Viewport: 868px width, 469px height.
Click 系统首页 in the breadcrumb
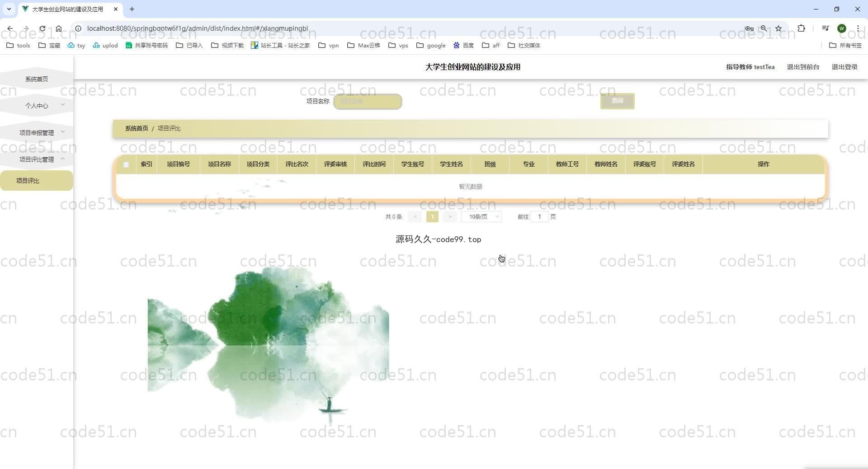click(137, 128)
